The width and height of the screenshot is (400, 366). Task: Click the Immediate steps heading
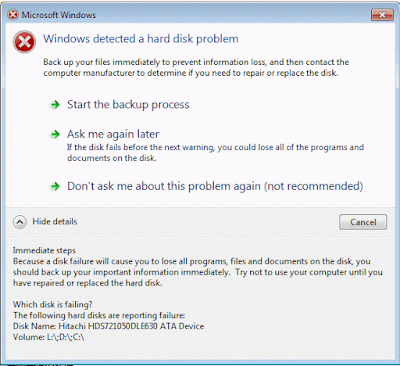(x=44, y=250)
